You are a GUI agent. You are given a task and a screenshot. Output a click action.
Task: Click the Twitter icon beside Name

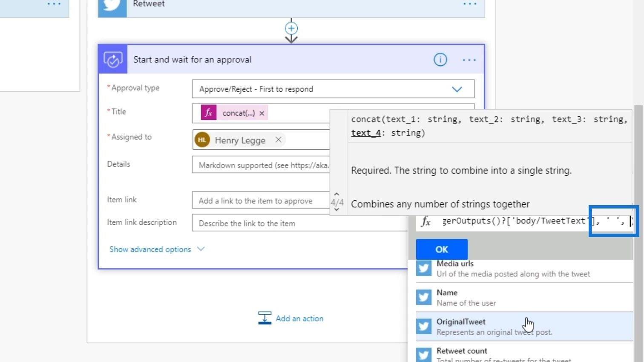424,297
